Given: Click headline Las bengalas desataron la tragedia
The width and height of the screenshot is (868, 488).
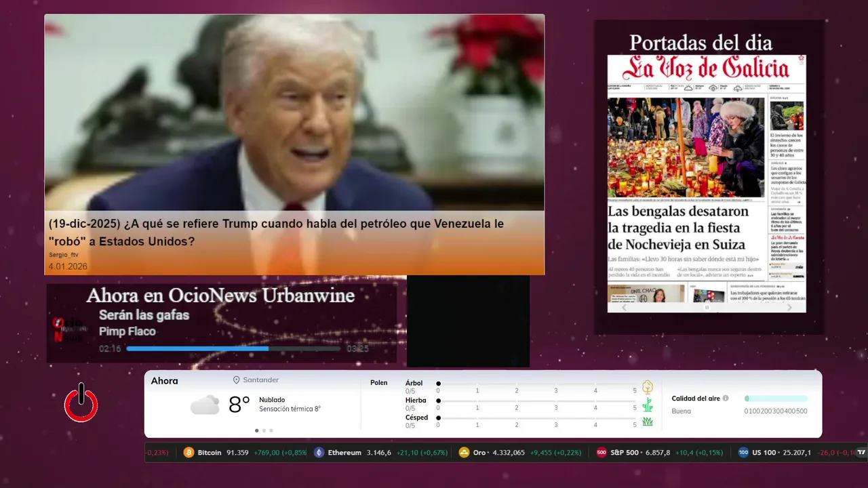Looking at the screenshot, I should (677, 228).
